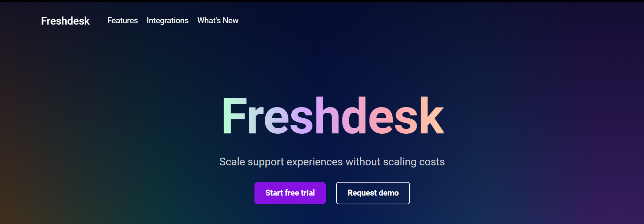The image size is (644, 224).
Task: Follow the Integrations link in header
Action: point(167,20)
